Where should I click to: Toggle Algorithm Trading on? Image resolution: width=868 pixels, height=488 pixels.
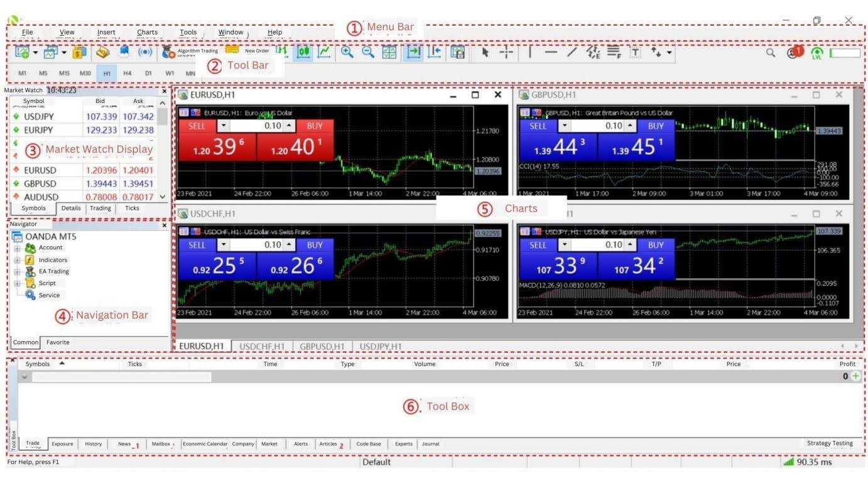(x=166, y=52)
